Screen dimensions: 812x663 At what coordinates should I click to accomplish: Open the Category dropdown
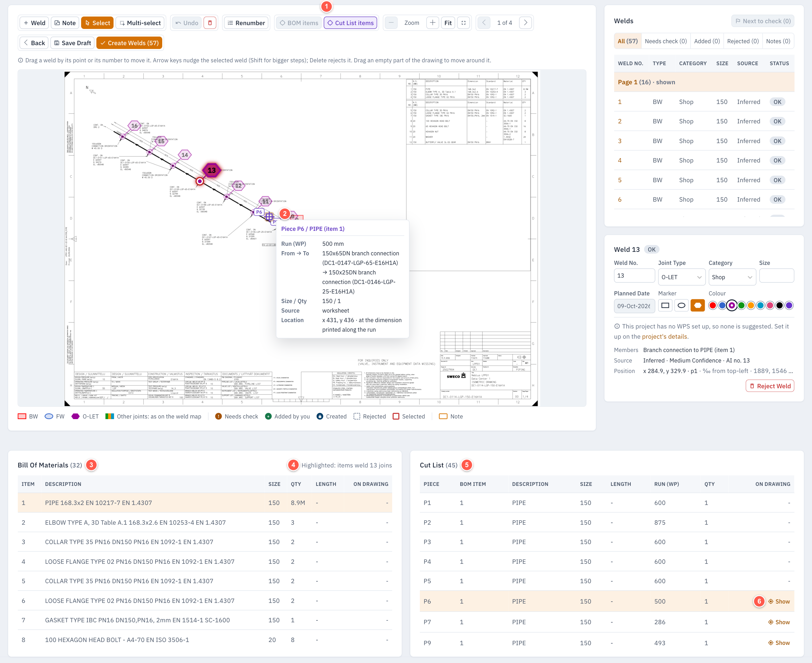coord(732,277)
